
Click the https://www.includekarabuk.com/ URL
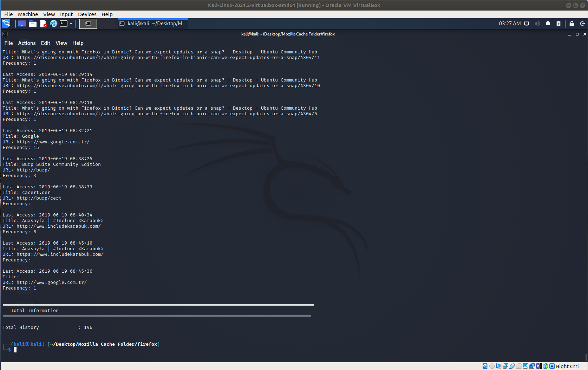point(60,254)
